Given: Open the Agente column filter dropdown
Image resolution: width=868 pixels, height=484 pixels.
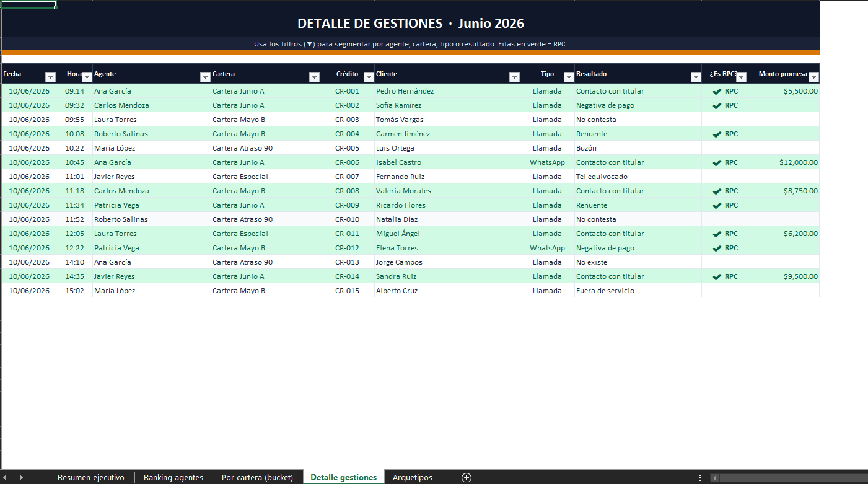Looking at the screenshot, I should [x=205, y=77].
